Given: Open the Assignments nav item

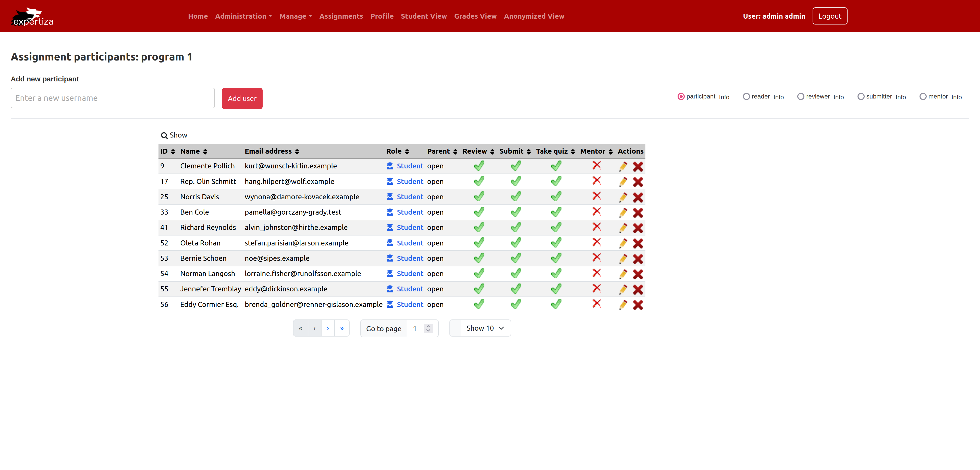Looking at the screenshot, I should (341, 16).
